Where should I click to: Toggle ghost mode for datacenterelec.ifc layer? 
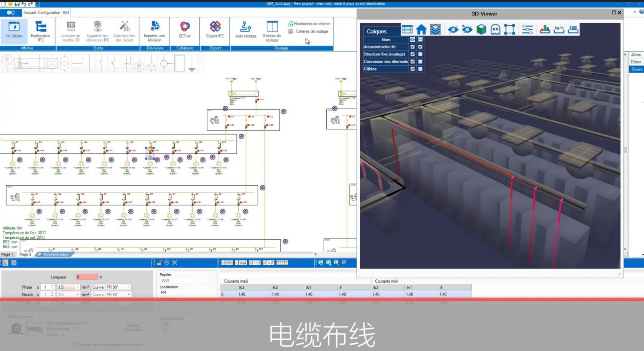click(x=420, y=47)
